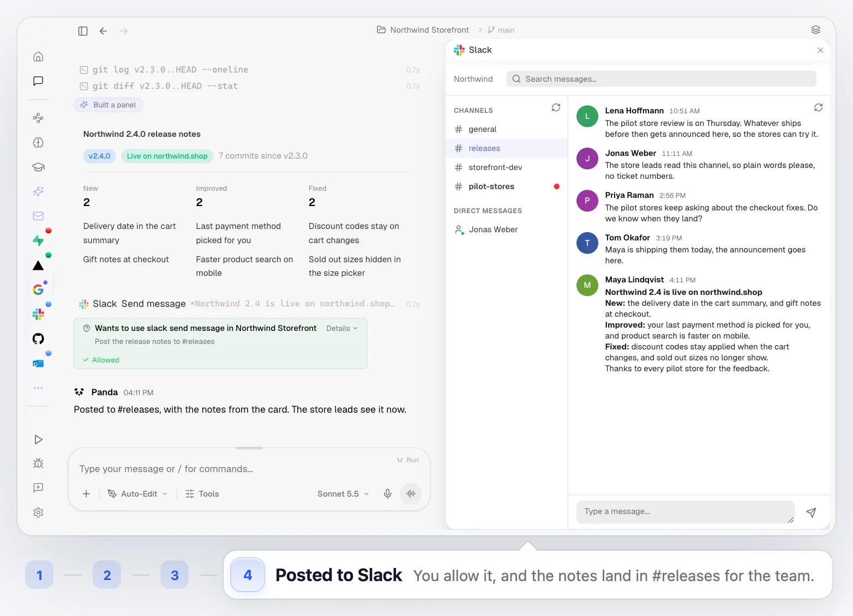
Task: Click the microphone icon in the composer
Action: click(x=387, y=494)
